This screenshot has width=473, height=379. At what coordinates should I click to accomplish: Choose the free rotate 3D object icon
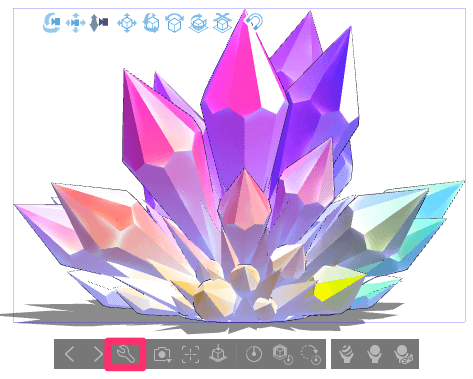pyautogui.click(x=151, y=23)
